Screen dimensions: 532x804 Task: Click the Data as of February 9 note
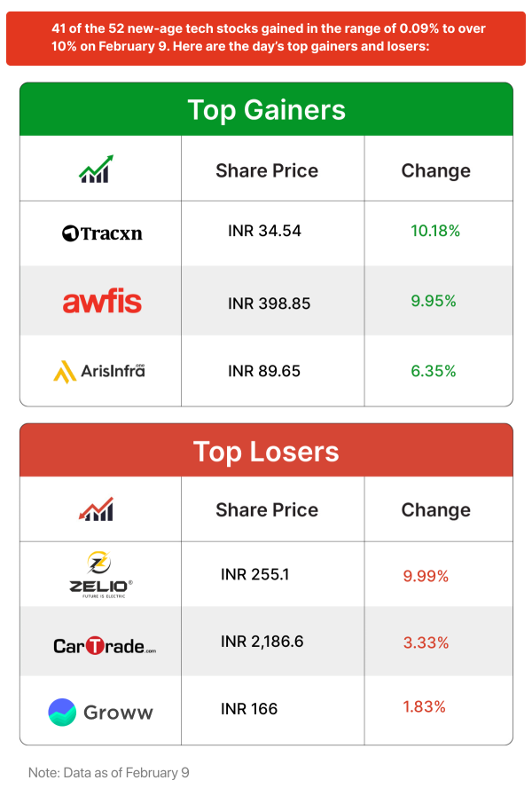click(x=109, y=773)
